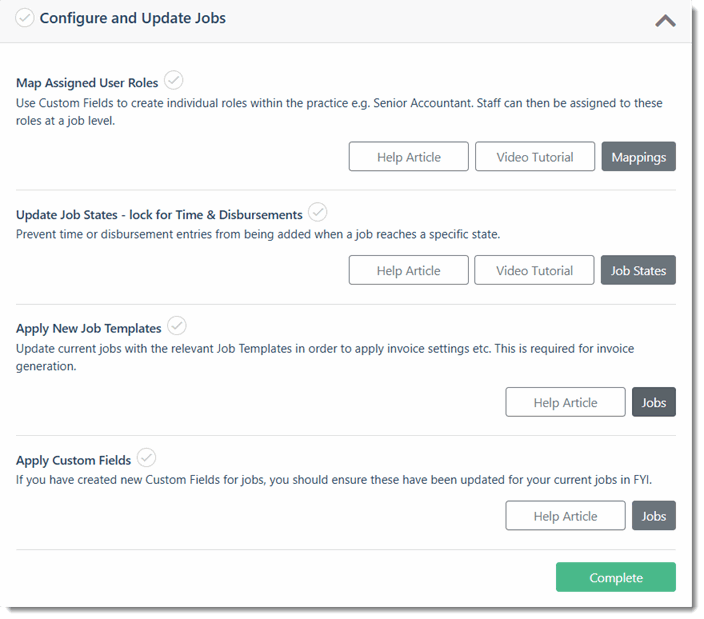The image size is (704, 619).
Task: Tick the Apply New Job Templates checkmark
Action: pyautogui.click(x=177, y=326)
